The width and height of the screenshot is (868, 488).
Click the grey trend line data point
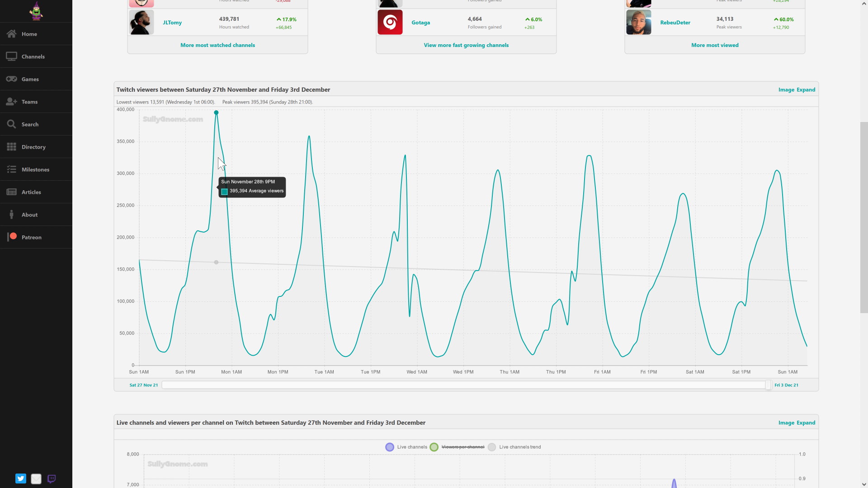[216, 262]
